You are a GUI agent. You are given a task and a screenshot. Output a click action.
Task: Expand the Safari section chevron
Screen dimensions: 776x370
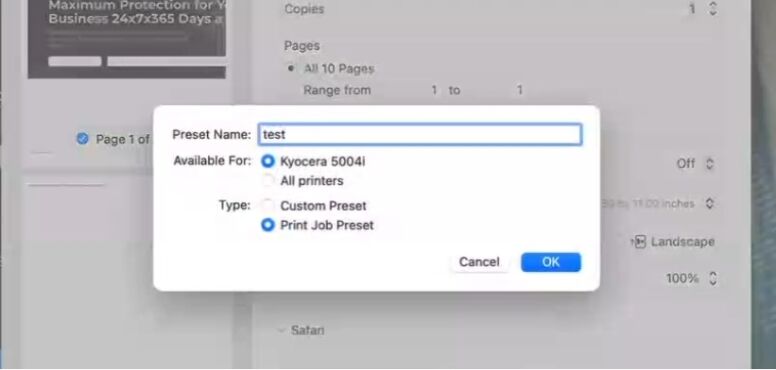click(x=282, y=330)
